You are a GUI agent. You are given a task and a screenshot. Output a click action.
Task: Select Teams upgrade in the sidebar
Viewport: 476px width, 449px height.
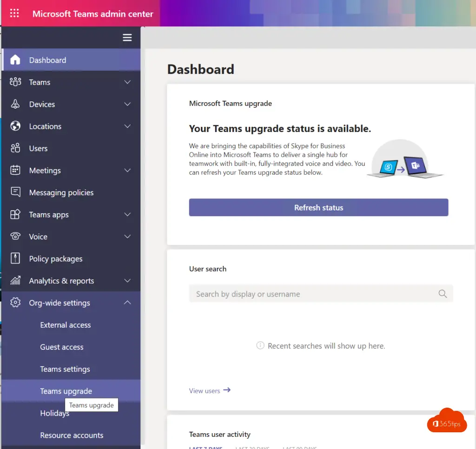[71, 391]
